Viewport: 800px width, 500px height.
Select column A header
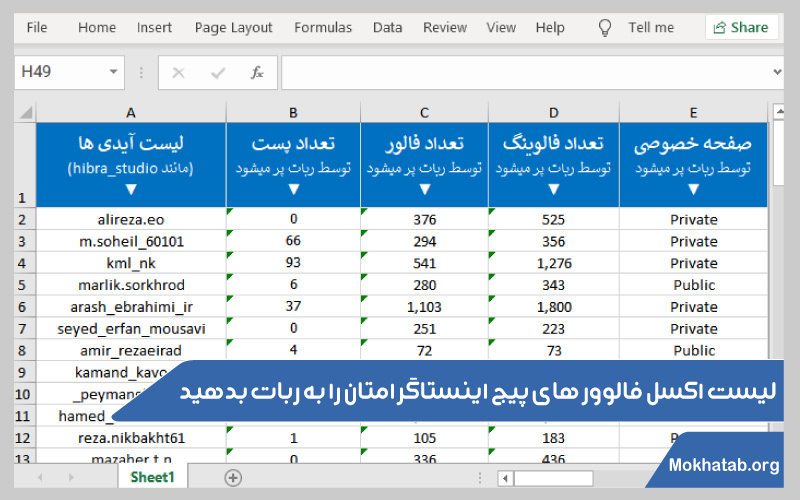[131, 112]
